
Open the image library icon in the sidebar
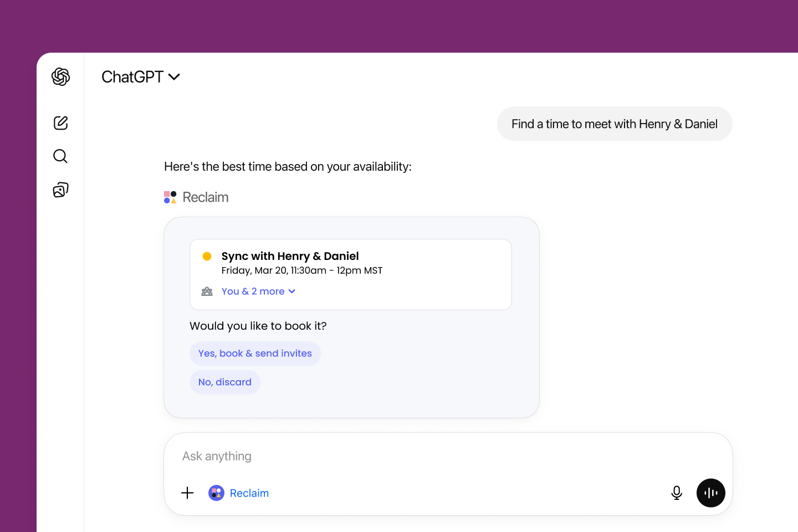point(60,190)
